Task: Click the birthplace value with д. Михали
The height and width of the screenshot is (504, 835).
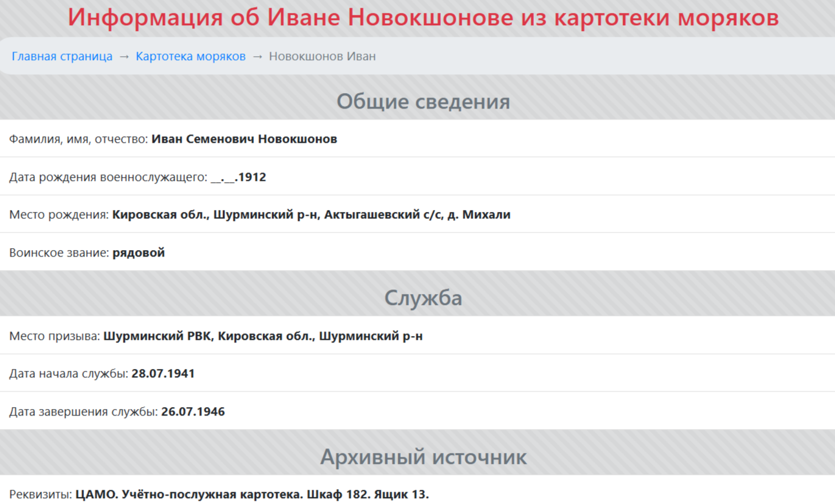Action: pyautogui.click(x=311, y=215)
